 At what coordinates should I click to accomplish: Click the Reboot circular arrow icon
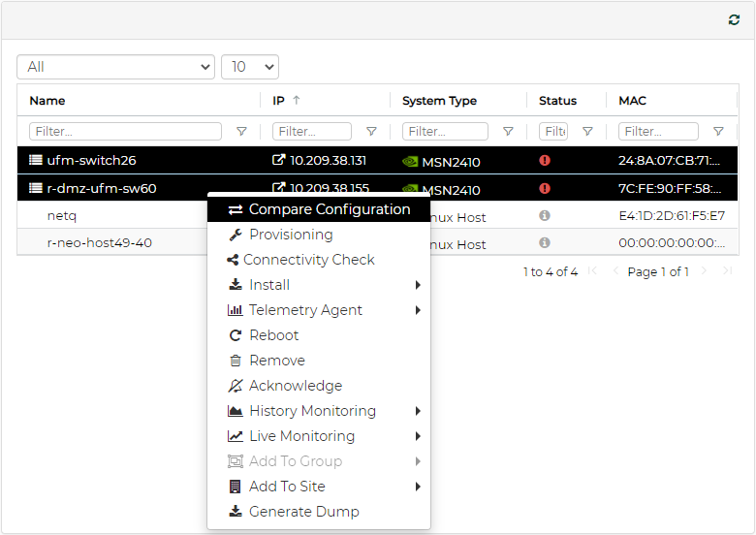236,335
